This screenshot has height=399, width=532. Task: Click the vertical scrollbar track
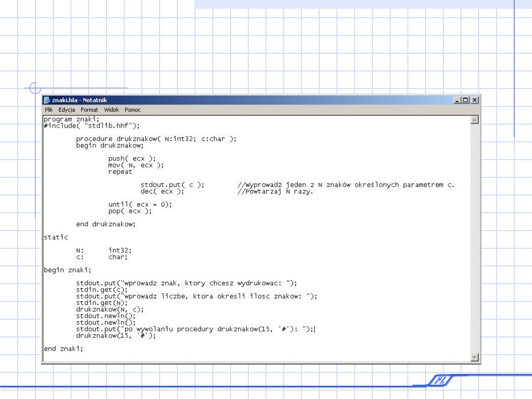pyautogui.click(x=474, y=236)
